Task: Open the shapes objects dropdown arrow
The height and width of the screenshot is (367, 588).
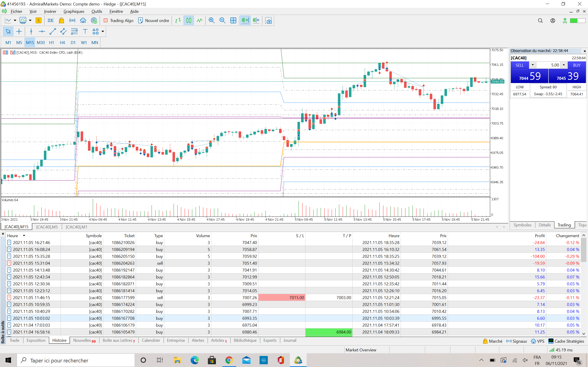Action: 103,32
